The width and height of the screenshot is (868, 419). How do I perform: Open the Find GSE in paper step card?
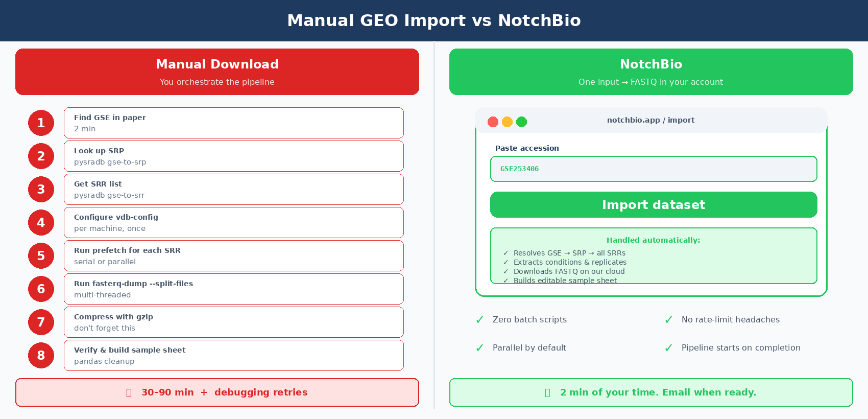[x=234, y=123]
